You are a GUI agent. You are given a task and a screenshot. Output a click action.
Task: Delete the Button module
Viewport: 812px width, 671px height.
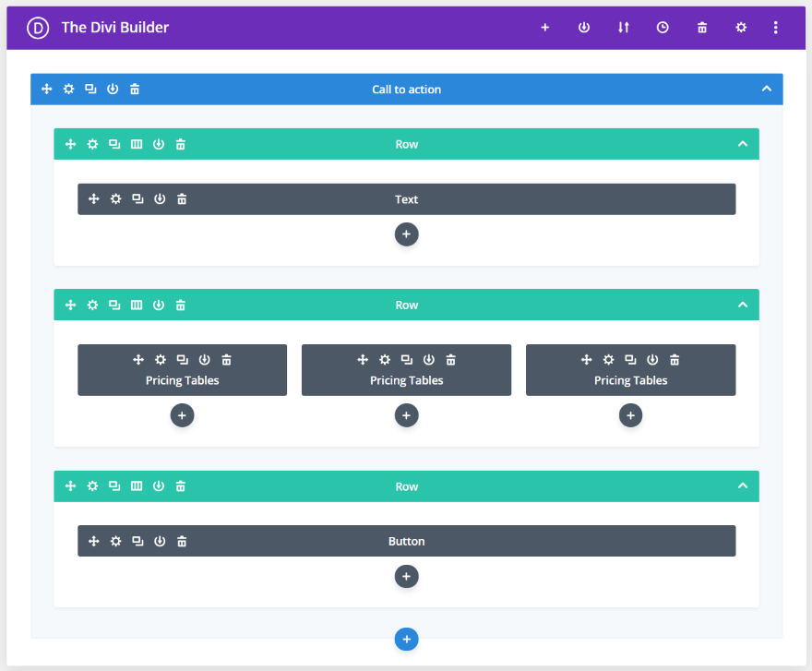(x=182, y=542)
